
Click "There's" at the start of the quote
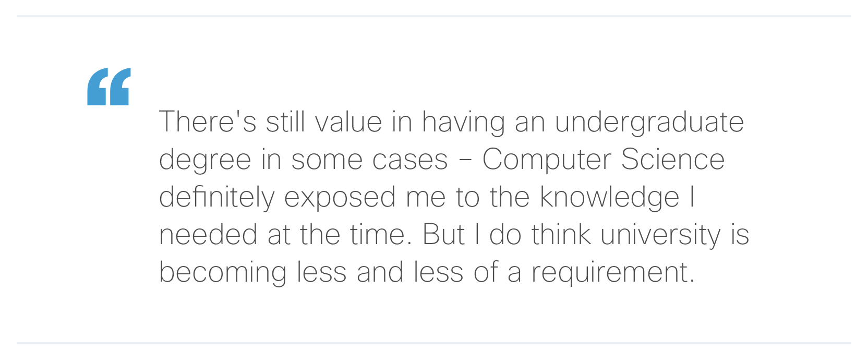(x=208, y=122)
